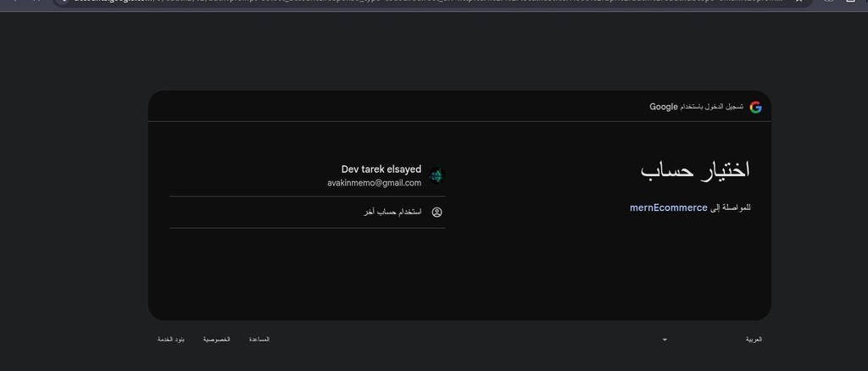Choose the Dev tarek elsayed account

307,176
